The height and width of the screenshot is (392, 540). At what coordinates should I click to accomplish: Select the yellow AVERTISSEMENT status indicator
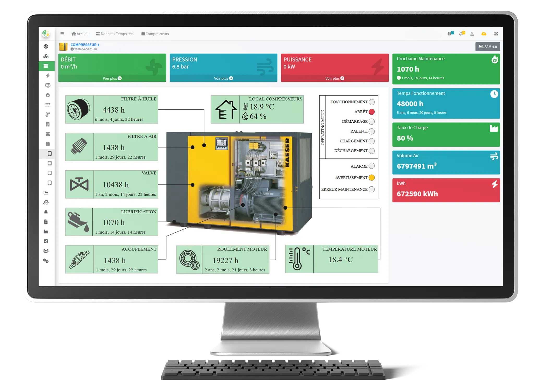(372, 178)
